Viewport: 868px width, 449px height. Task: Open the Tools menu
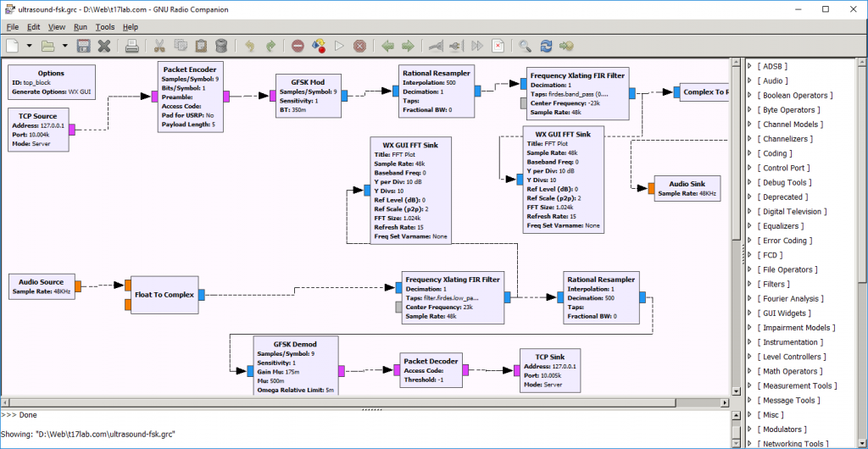click(105, 27)
